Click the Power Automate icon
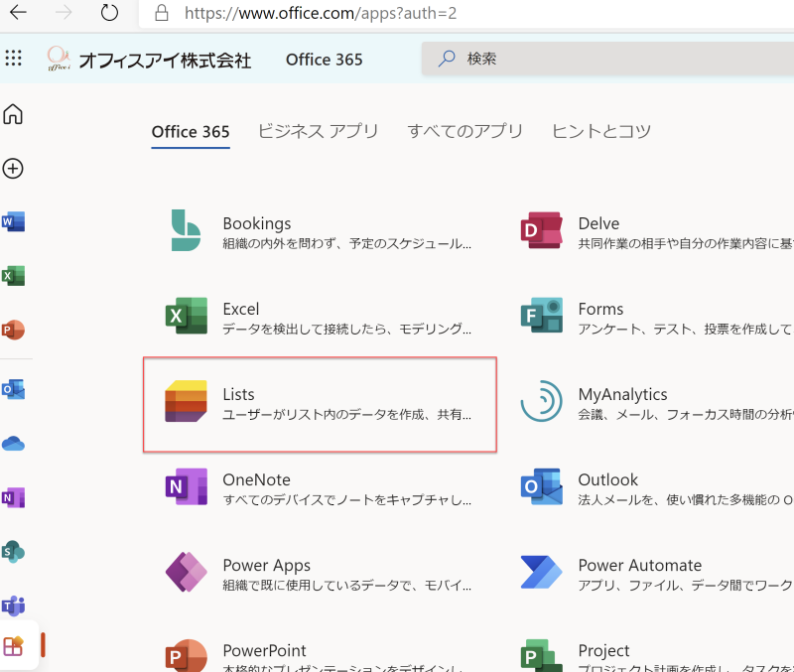This screenshot has height=672, width=794. tap(542, 572)
